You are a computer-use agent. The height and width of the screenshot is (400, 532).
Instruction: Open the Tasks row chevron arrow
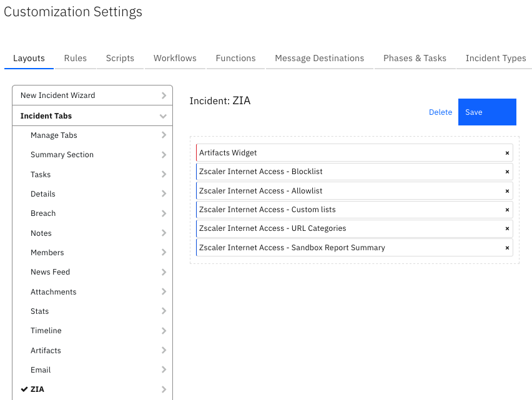pos(164,174)
